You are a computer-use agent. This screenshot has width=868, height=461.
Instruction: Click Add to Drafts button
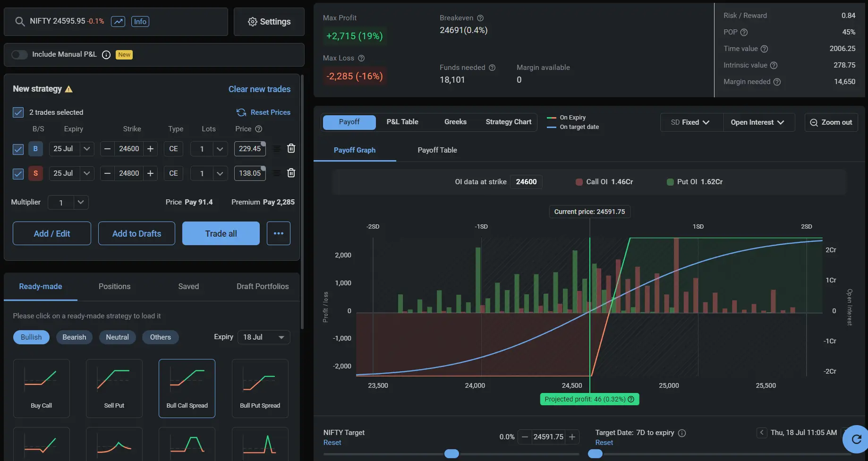[136, 233]
